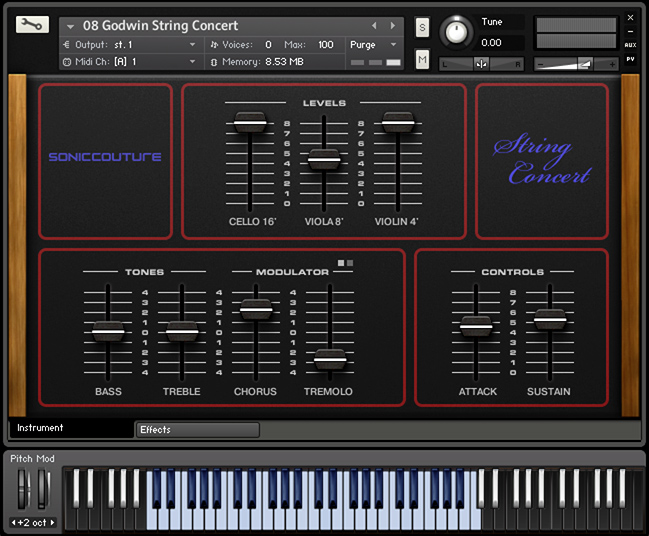Open the Midi Ch dropdown
This screenshot has height=536, width=649.
(130, 62)
